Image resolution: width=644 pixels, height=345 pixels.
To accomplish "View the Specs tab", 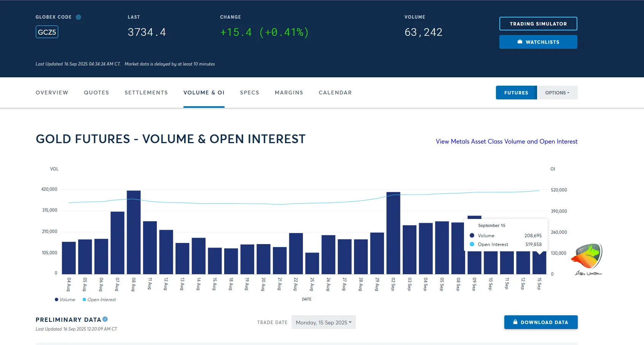I will click(x=250, y=93).
